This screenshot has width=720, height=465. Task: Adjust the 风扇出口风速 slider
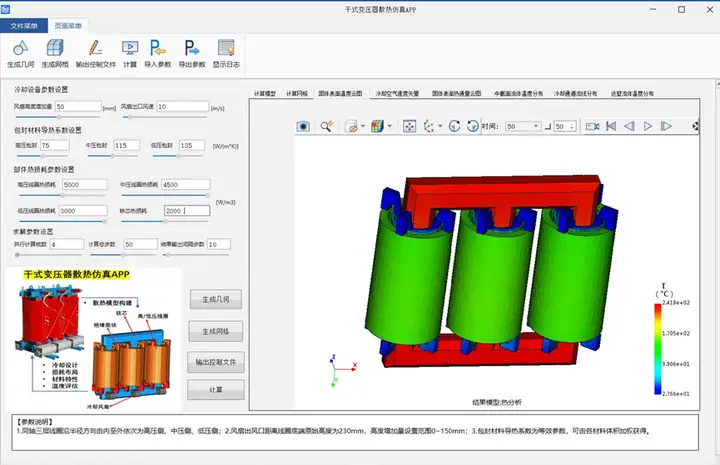coord(165,118)
